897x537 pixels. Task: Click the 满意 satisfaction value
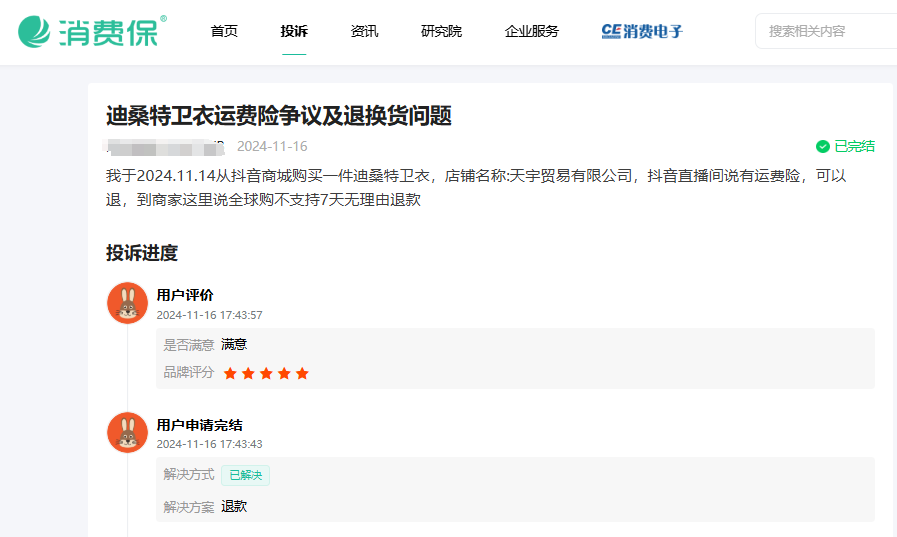point(234,344)
